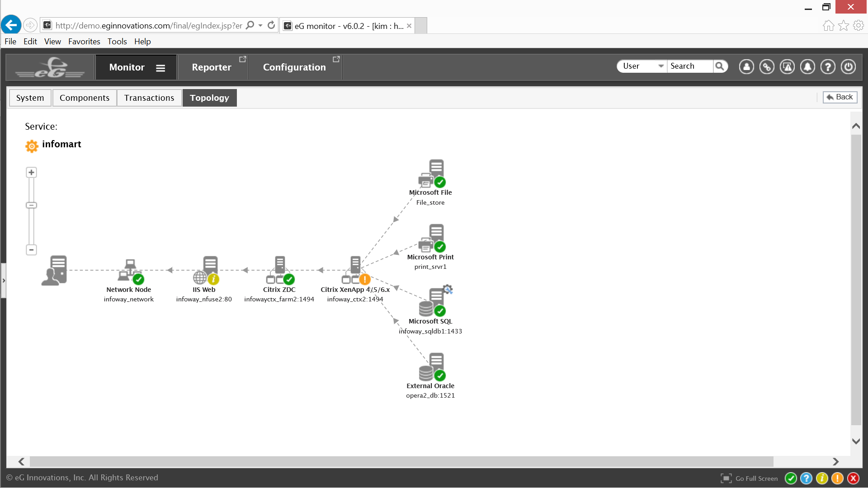Open the Reporter module
The image size is (868, 488).
point(212,67)
